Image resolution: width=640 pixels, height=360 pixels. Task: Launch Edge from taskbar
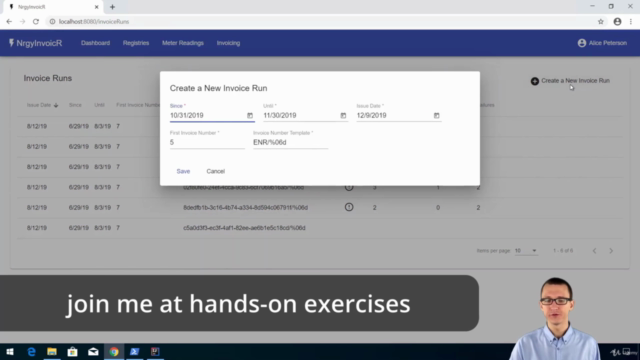tap(31, 351)
